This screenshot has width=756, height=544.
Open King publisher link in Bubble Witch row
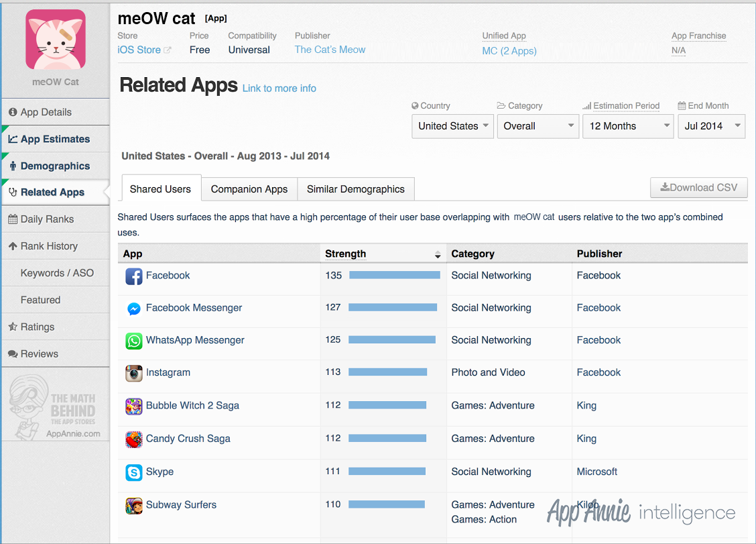click(x=586, y=405)
